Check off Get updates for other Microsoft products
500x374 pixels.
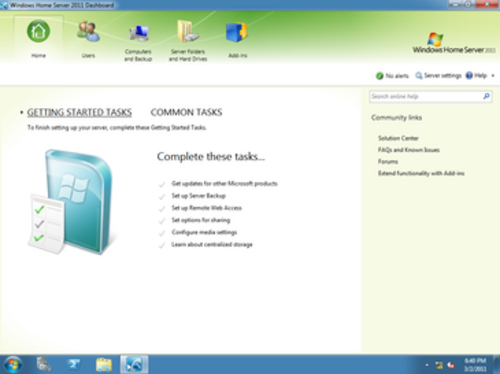pyautogui.click(x=162, y=184)
